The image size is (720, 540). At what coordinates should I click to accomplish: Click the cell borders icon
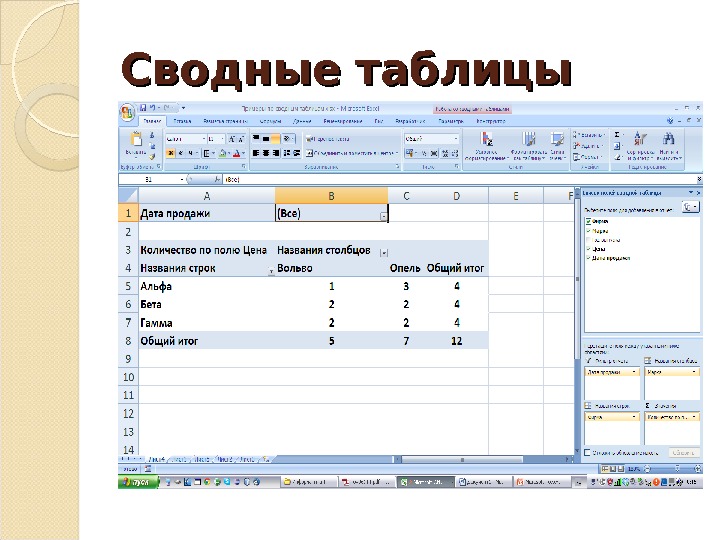(207, 153)
